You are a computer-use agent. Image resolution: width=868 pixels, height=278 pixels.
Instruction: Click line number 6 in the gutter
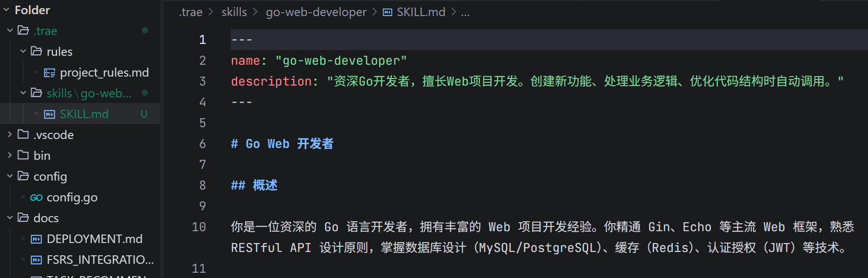pos(202,144)
